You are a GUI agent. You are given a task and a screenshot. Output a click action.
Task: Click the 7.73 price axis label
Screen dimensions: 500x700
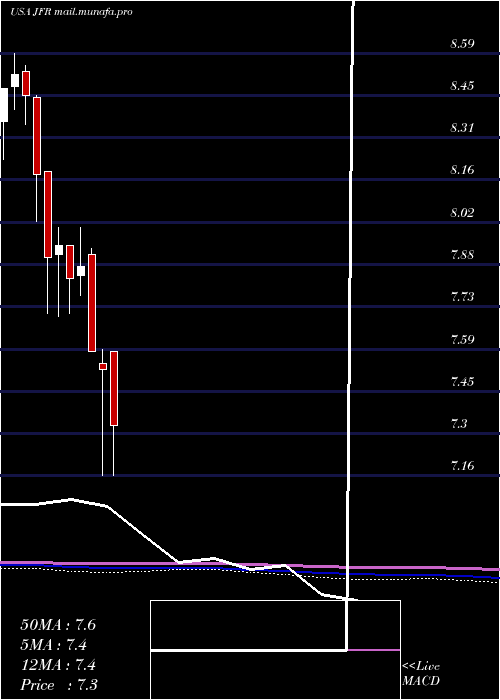[462, 297]
